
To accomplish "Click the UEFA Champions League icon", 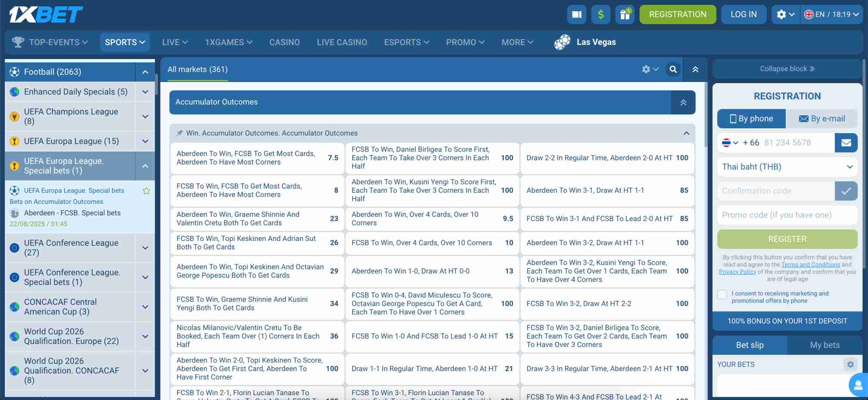I will tap(15, 117).
